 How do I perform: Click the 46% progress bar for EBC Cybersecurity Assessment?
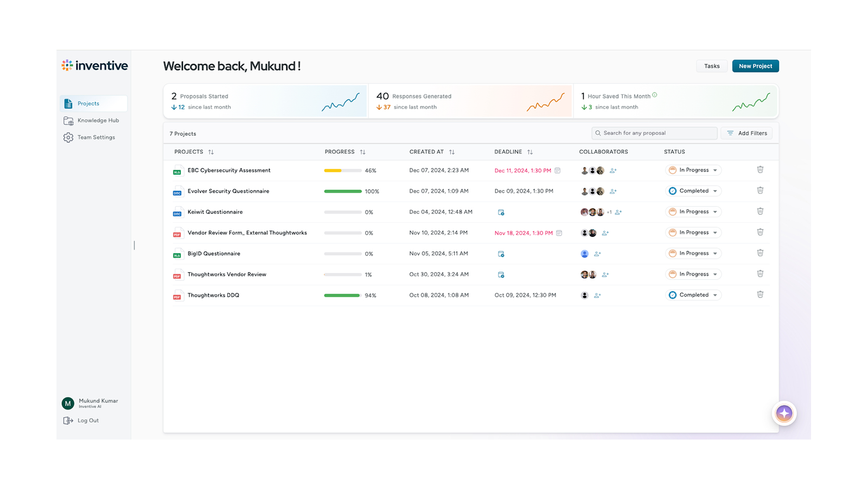342,170
